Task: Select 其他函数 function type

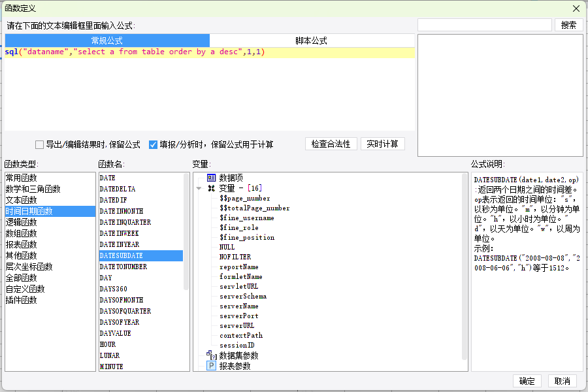Action: coord(50,255)
